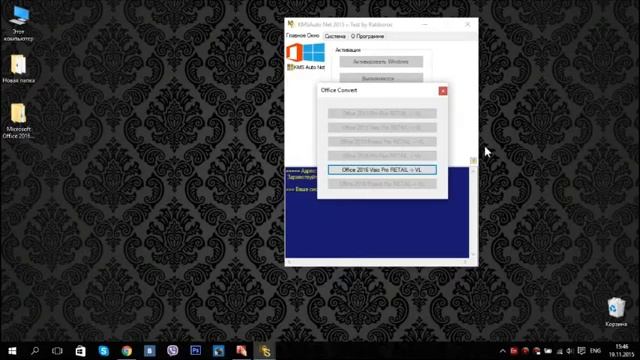Select Новая папка folder on desktop

click(18, 69)
